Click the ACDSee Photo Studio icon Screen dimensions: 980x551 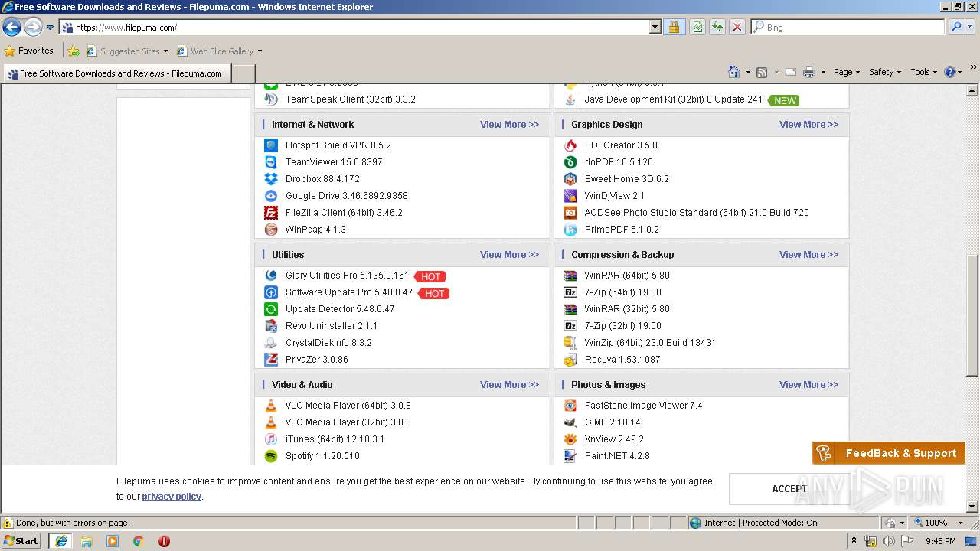point(570,213)
